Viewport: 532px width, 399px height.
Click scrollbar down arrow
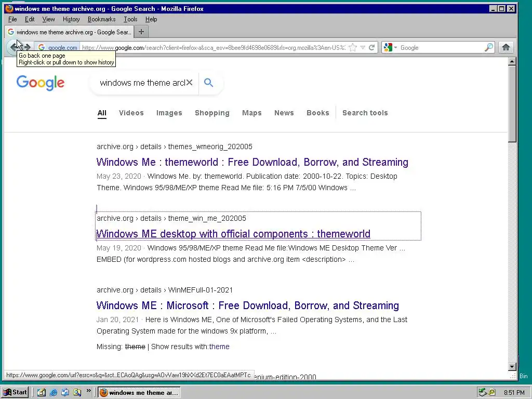tap(512, 366)
